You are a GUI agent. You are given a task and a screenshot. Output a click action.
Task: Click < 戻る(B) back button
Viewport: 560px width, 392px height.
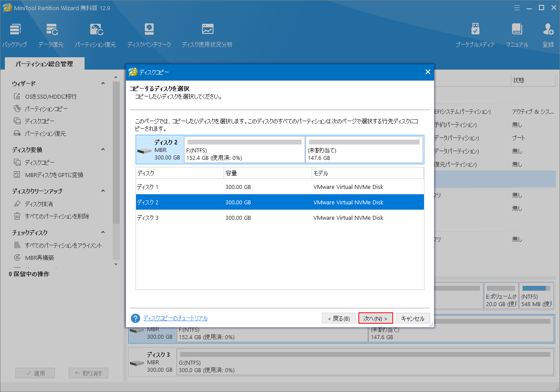click(x=339, y=318)
